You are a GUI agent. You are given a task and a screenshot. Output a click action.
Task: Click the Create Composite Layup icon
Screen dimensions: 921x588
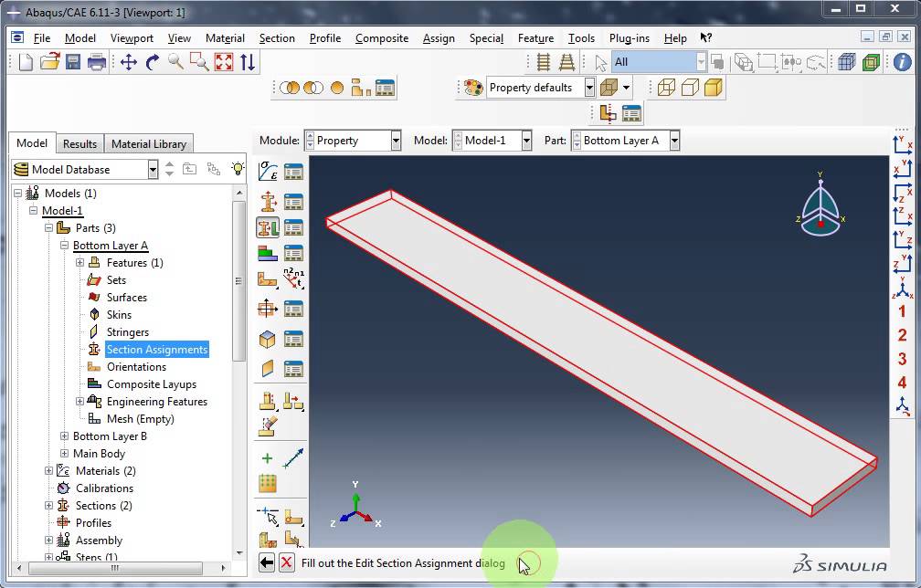[268, 253]
